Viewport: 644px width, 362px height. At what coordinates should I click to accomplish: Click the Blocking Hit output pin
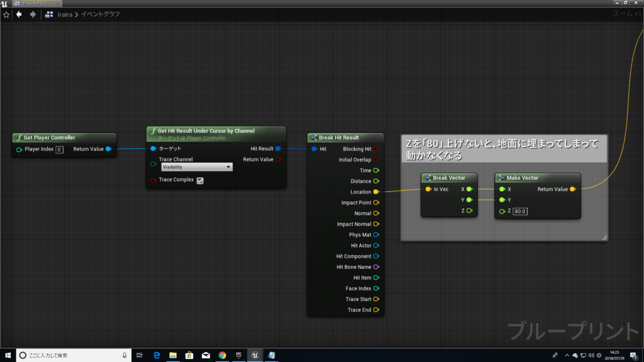tap(376, 149)
